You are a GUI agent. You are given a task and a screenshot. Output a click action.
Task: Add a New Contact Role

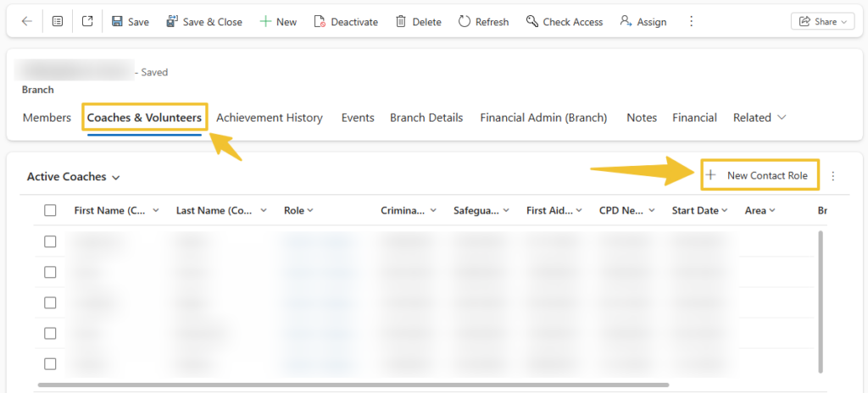[x=760, y=175]
